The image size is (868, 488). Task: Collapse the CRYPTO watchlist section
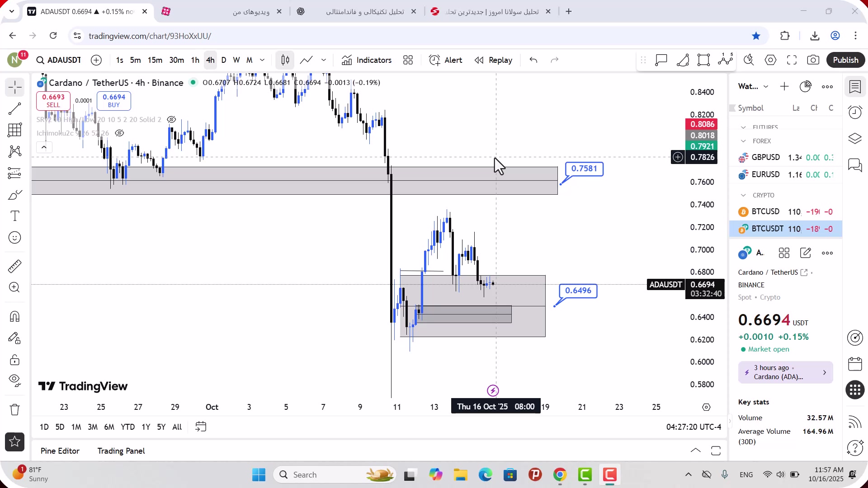(x=743, y=196)
